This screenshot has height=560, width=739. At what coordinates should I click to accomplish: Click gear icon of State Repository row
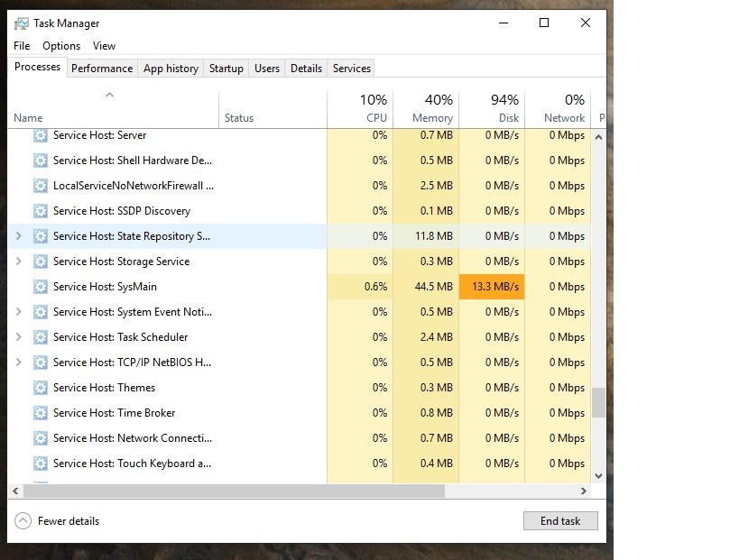(41, 236)
